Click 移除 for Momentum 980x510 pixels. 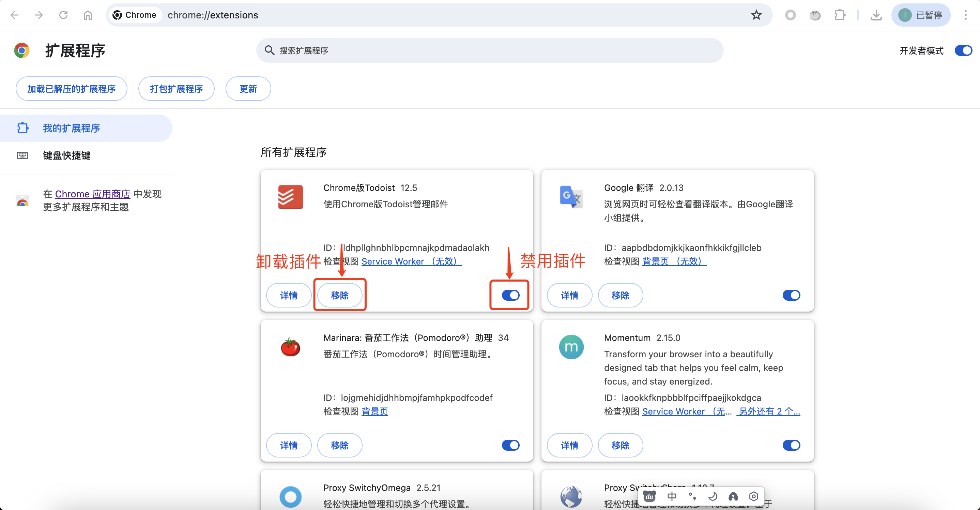(621, 445)
